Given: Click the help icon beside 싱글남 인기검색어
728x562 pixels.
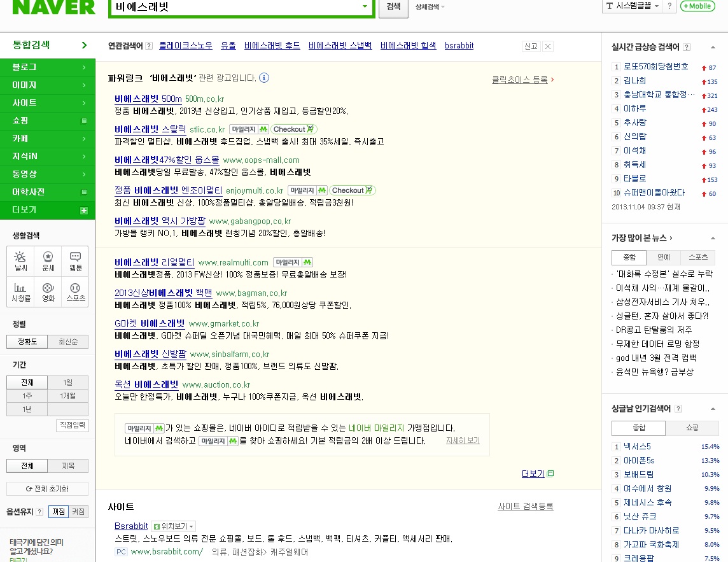Looking at the screenshot, I should coord(678,409).
